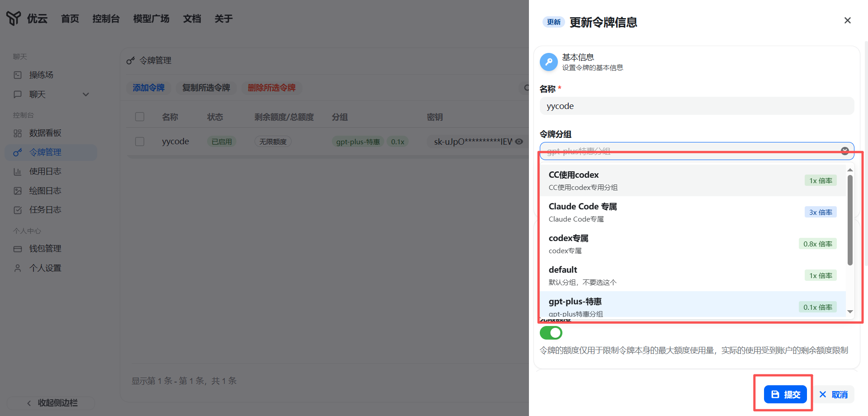868x416 pixels.
Task: Click the 名称 input field containing yycode
Action: point(697,106)
